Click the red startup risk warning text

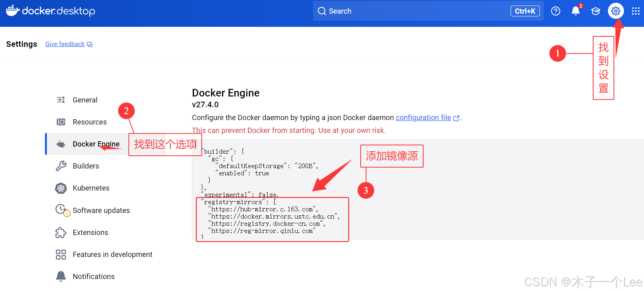(289, 130)
